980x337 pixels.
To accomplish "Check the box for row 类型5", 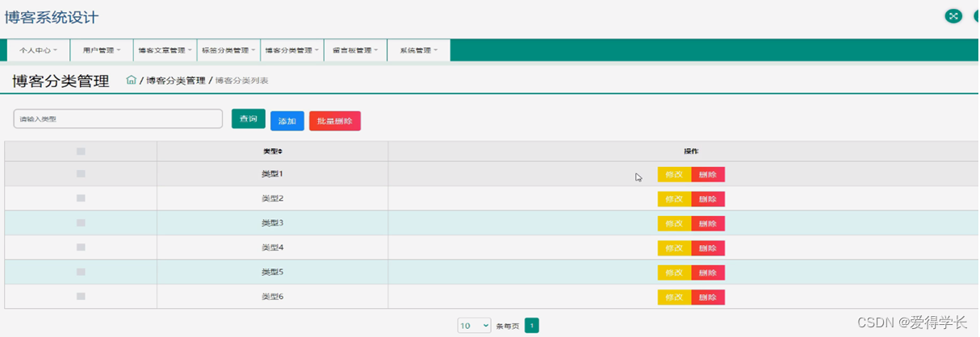I will [81, 272].
